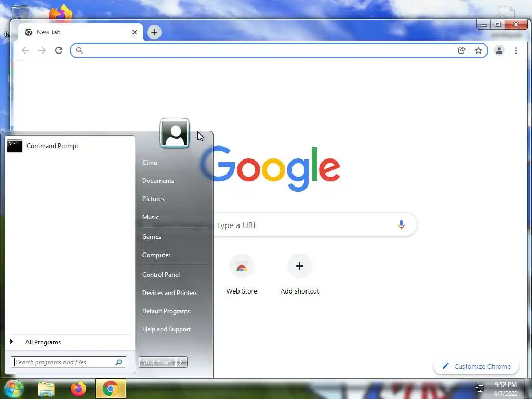532x399 pixels.
Task: Open Pictures from Start menu
Action: (x=153, y=199)
